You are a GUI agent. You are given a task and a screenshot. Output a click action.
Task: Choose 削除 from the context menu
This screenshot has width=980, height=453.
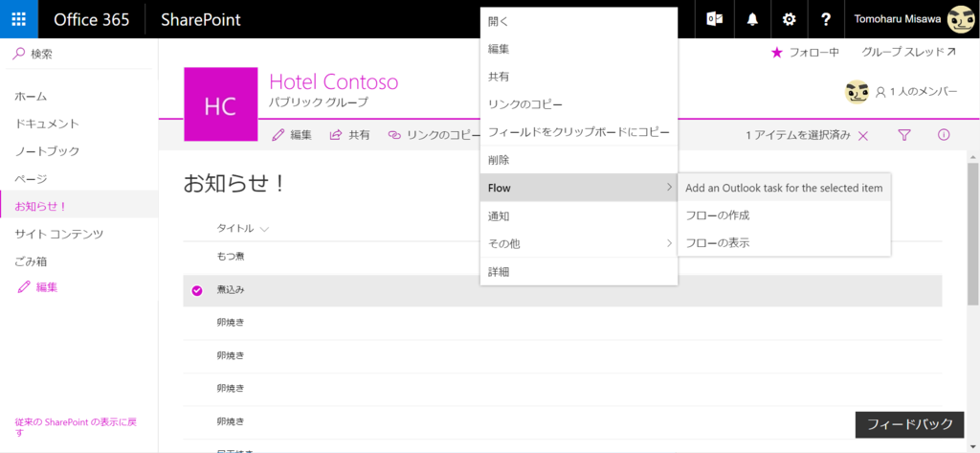579,160
